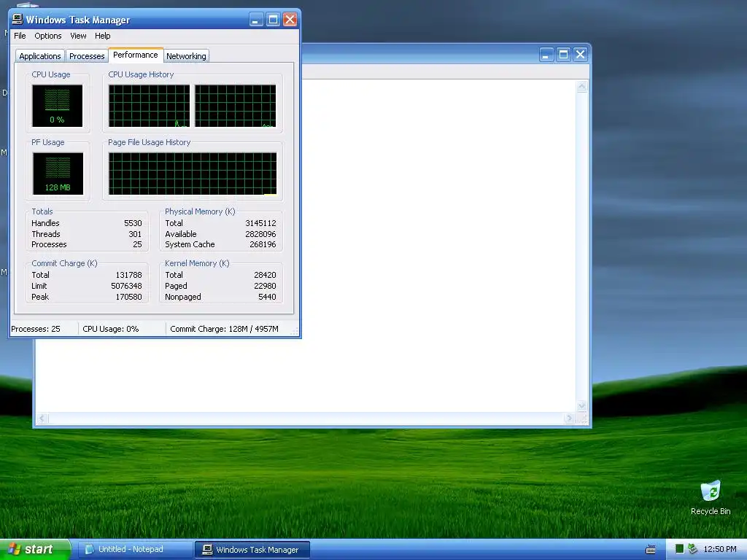Click the Nonpaged value 5440
Viewport: 747px width, 560px height.
point(267,297)
